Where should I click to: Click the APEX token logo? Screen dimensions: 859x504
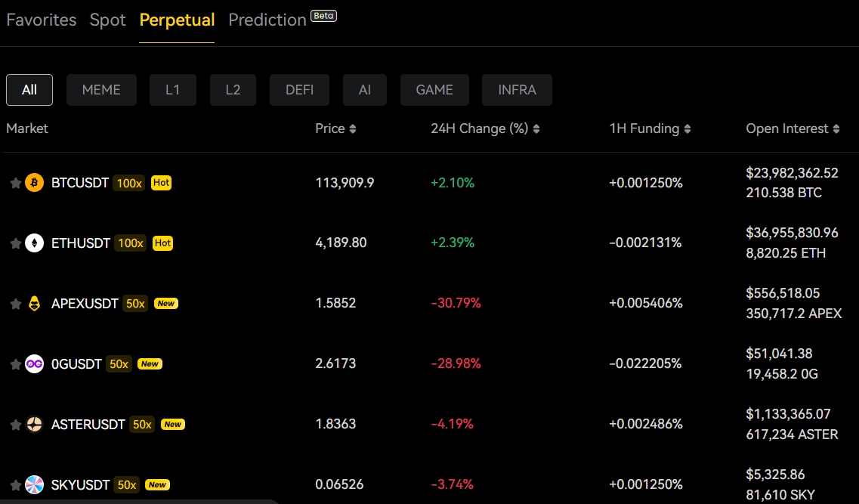point(34,303)
